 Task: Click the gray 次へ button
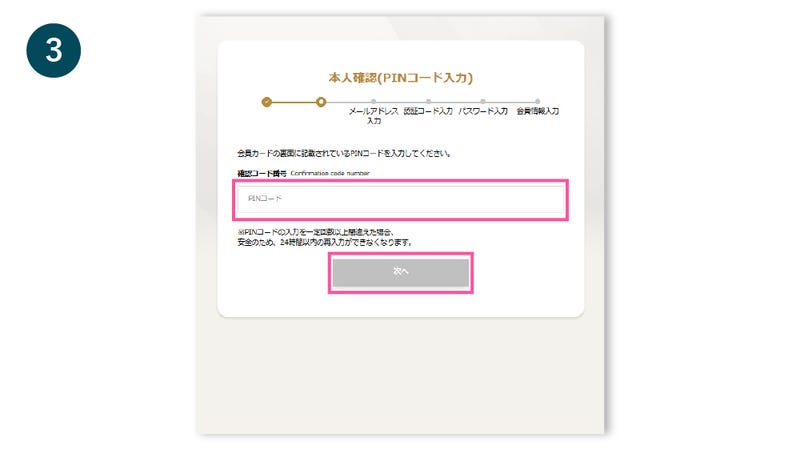401,272
